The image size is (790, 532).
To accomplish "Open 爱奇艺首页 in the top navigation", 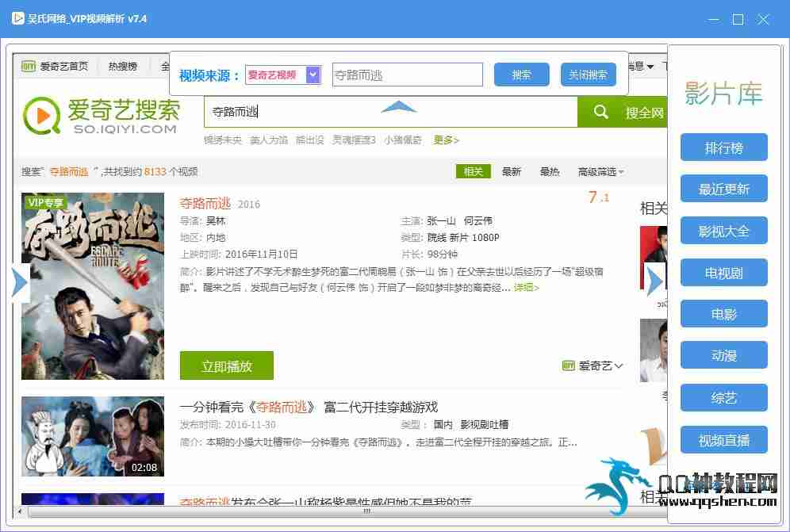I will pyautogui.click(x=55, y=66).
